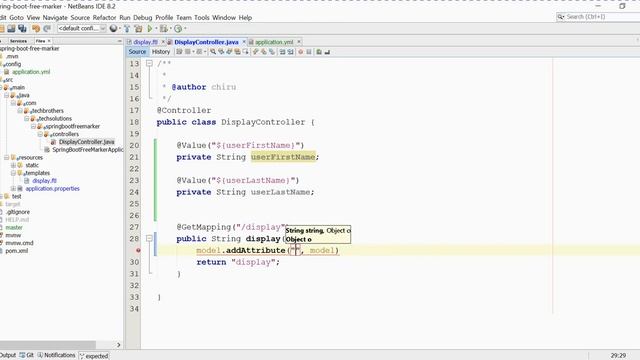640x360 pixels.
Task: Click the Redo icon in main toolbar
Action: [x=47, y=29]
